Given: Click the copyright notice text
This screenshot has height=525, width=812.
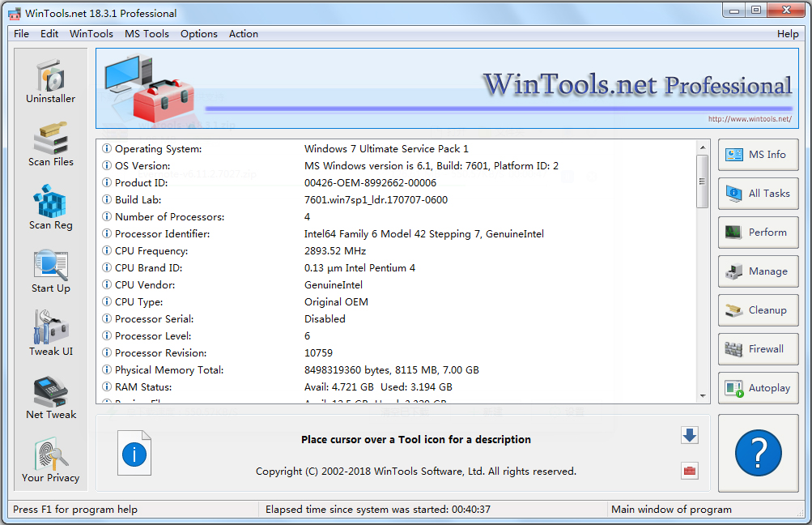Looking at the screenshot, I should coord(416,471).
